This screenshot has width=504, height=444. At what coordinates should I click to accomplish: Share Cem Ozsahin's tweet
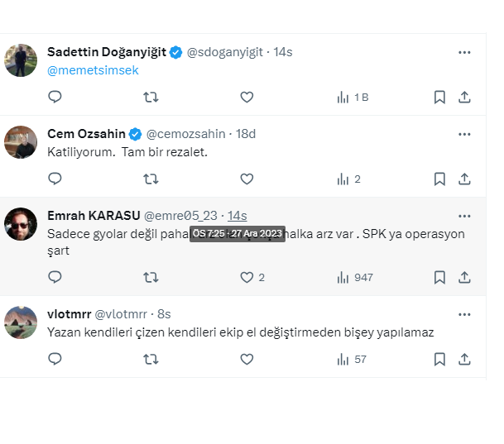click(465, 179)
